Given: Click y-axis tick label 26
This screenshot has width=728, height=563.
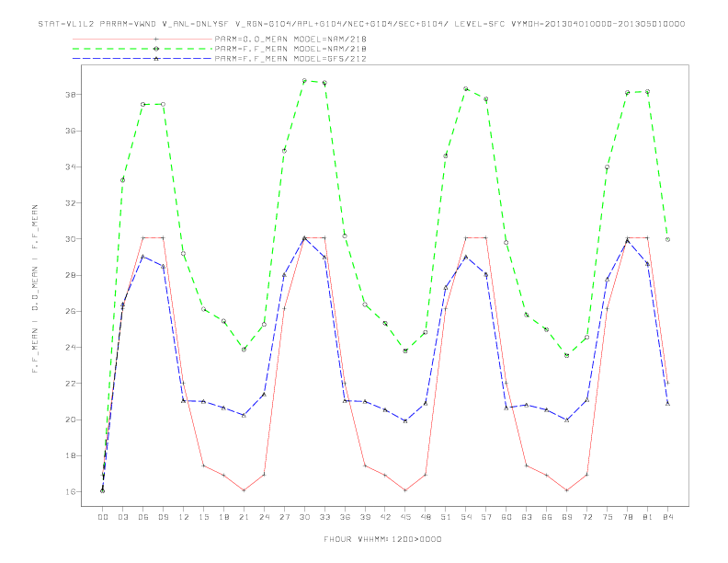Looking at the screenshot, I should coord(72,311).
